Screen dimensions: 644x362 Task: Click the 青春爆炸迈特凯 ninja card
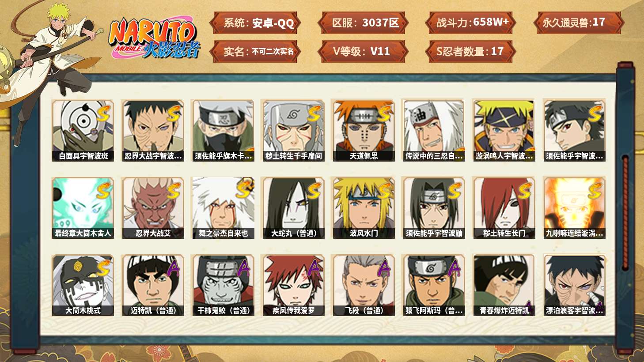coord(504,285)
